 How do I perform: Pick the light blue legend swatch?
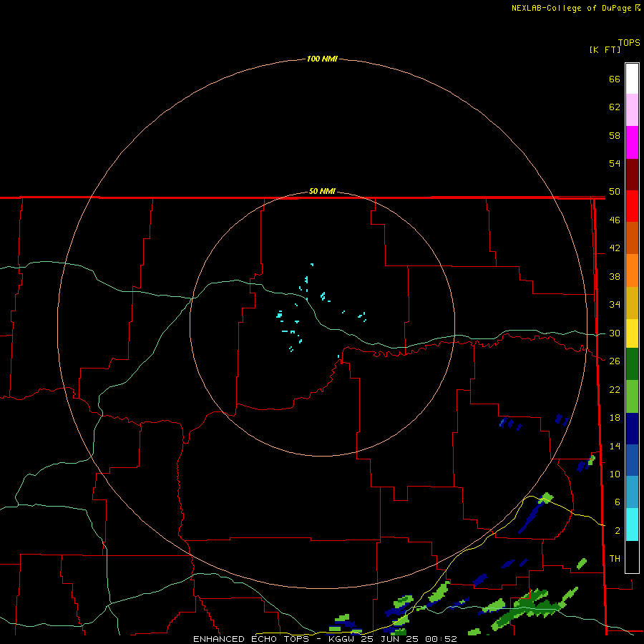pos(632,492)
